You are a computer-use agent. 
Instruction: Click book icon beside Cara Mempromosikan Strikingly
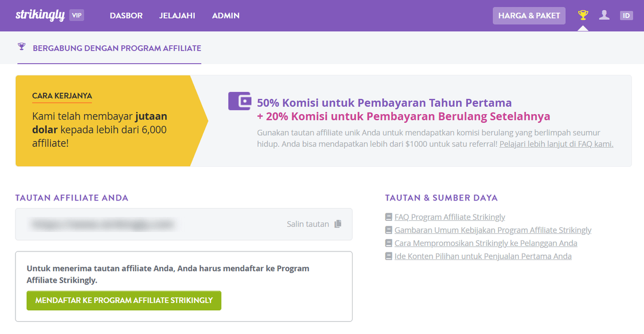pos(389,243)
